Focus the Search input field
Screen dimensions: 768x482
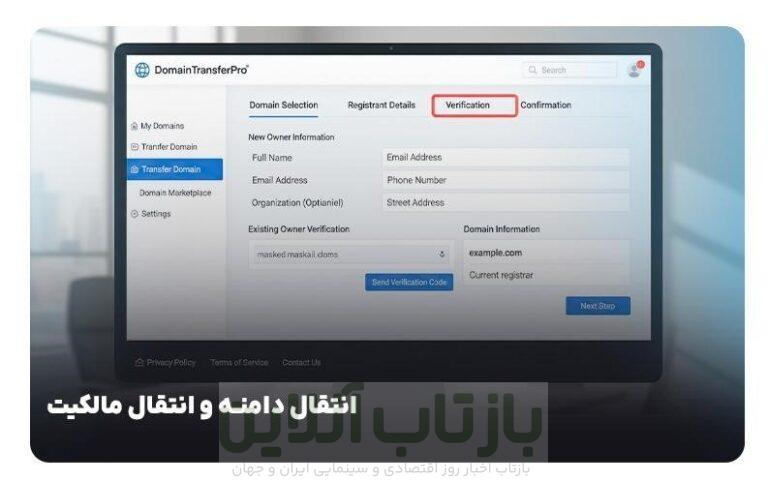[x=570, y=70]
